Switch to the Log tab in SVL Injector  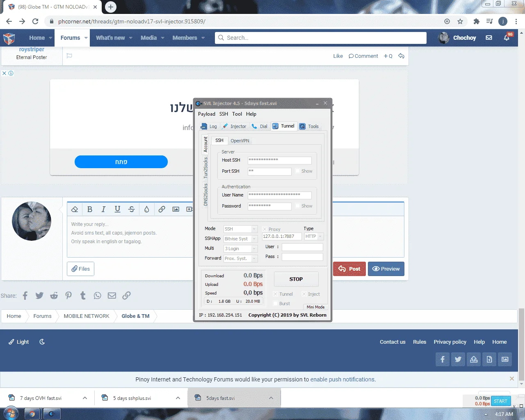[x=209, y=126]
